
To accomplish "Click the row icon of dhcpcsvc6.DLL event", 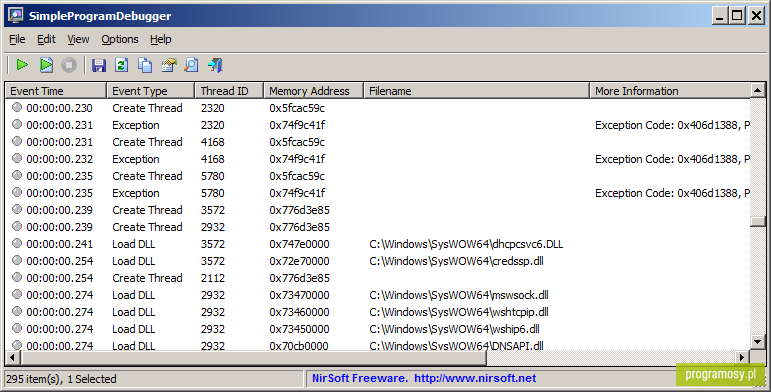I will [17, 243].
